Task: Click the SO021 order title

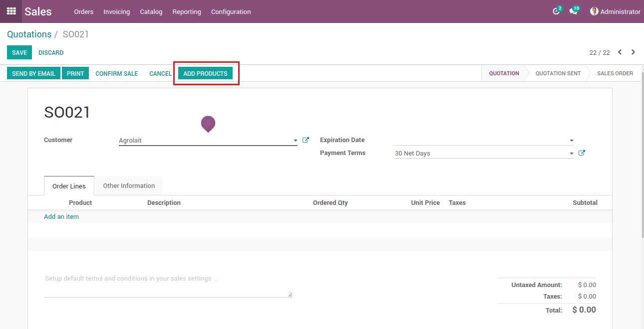Action: [67, 112]
